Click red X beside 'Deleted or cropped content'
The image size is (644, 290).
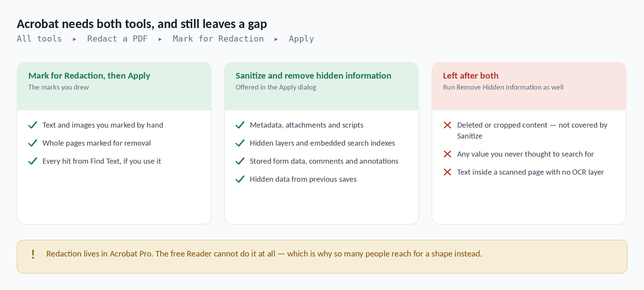447,125
